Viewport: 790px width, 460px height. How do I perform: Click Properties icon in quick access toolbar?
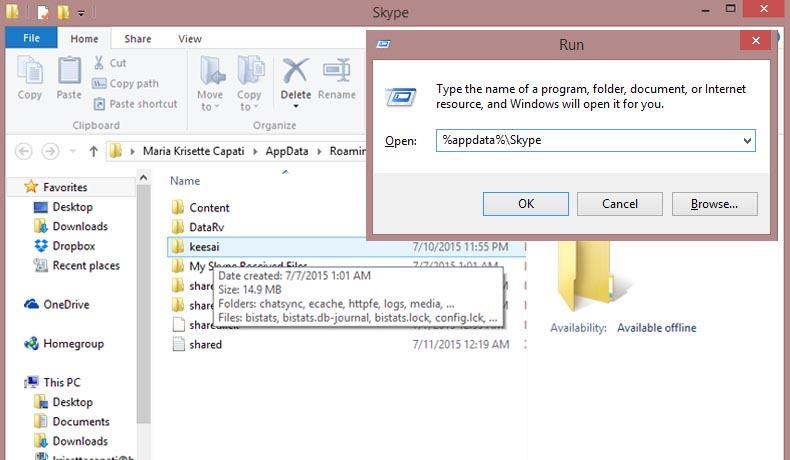(43, 12)
